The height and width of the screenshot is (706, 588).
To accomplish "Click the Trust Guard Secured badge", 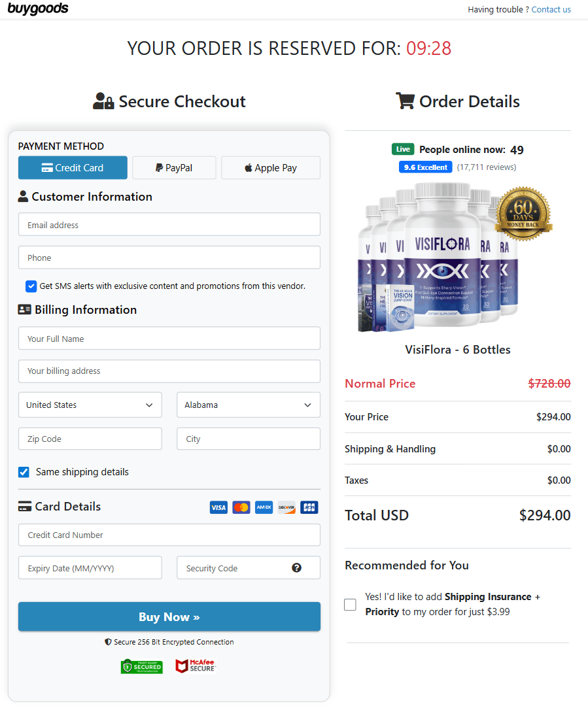I will 141,666.
